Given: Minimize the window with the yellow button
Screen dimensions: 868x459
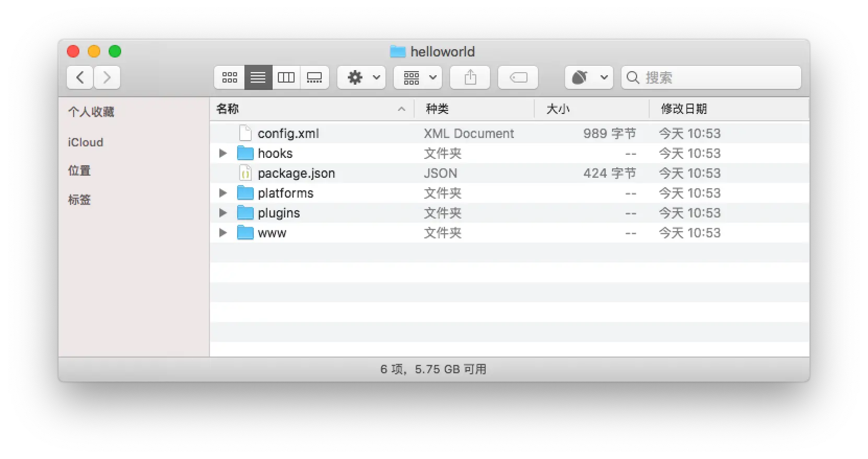Looking at the screenshot, I should [x=94, y=51].
